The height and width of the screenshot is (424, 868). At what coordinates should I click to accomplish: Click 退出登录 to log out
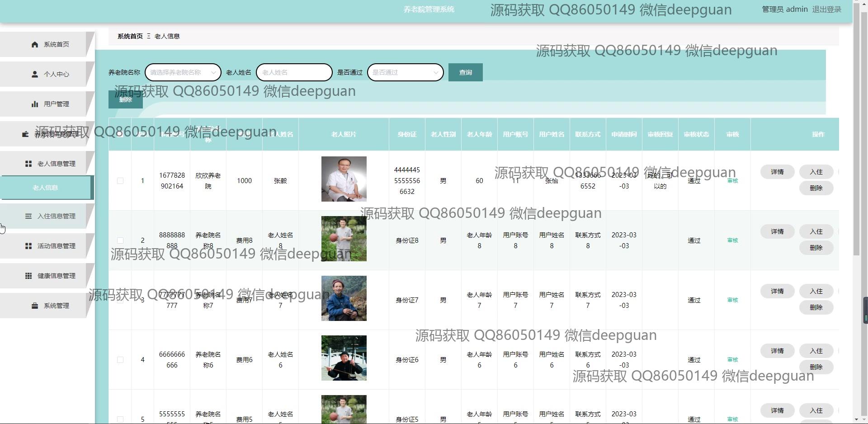coord(826,9)
